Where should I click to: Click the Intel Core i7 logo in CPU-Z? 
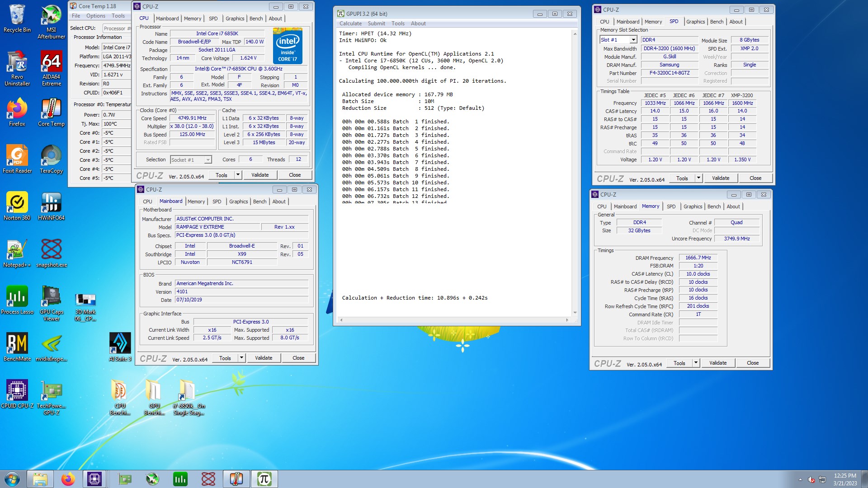[x=288, y=46]
